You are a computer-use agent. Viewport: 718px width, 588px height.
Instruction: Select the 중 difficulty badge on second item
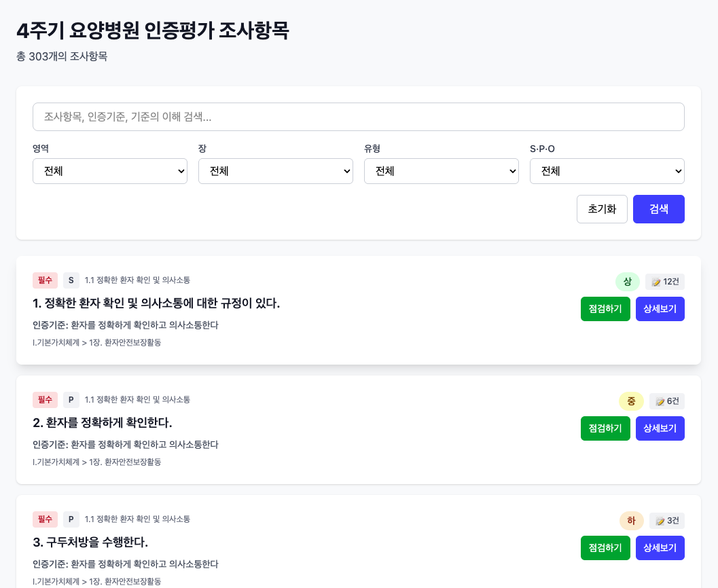(x=631, y=401)
